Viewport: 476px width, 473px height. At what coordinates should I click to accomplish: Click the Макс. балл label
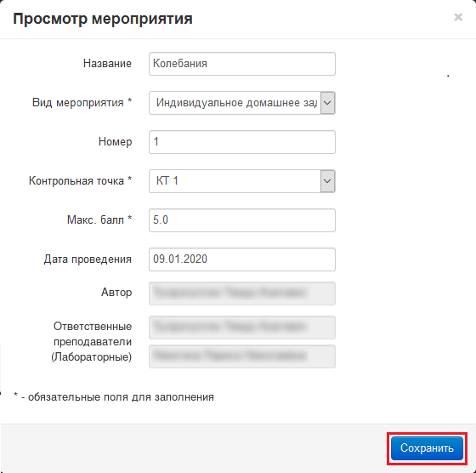click(99, 219)
